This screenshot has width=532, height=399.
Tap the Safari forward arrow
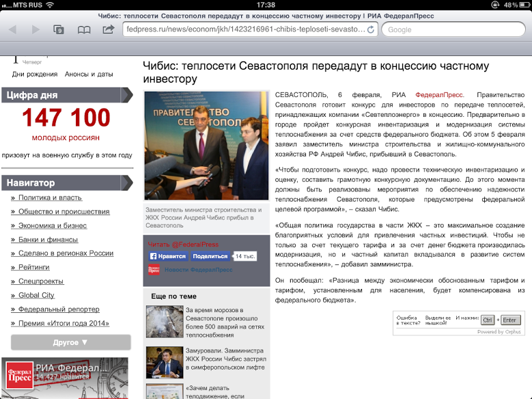36,29
